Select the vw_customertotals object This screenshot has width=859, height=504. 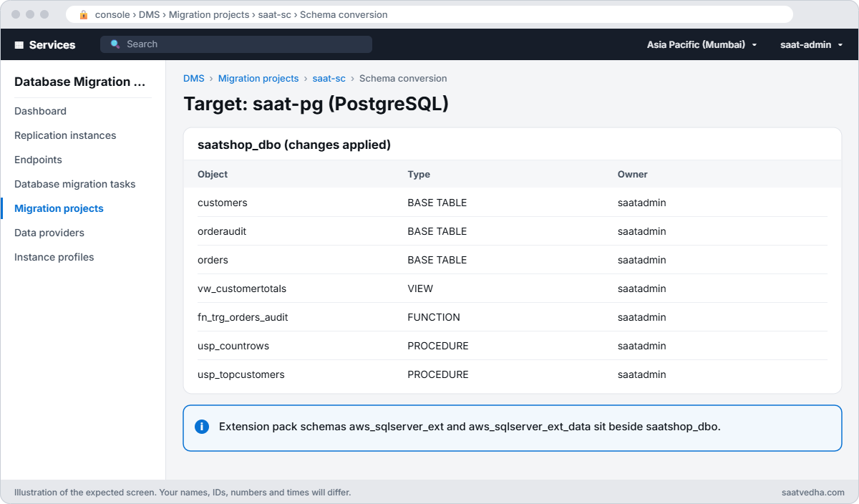pyautogui.click(x=242, y=289)
